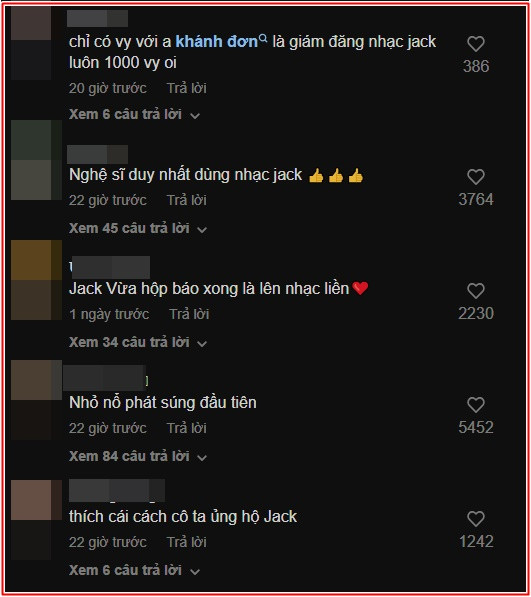Click the search icon beside 'khánh đơn'
Image resolution: width=531 pixels, height=597 pixels.
click(263, 38)
